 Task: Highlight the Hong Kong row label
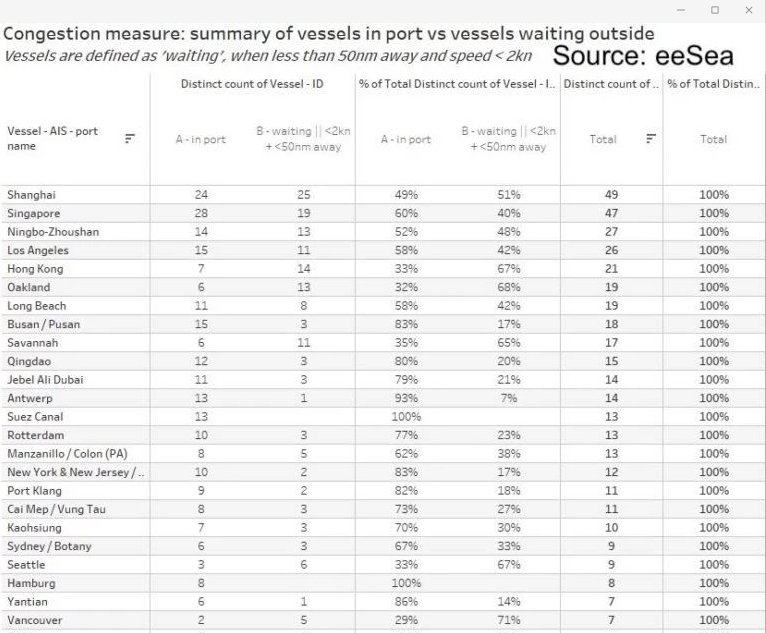click(x=35, y=269)
